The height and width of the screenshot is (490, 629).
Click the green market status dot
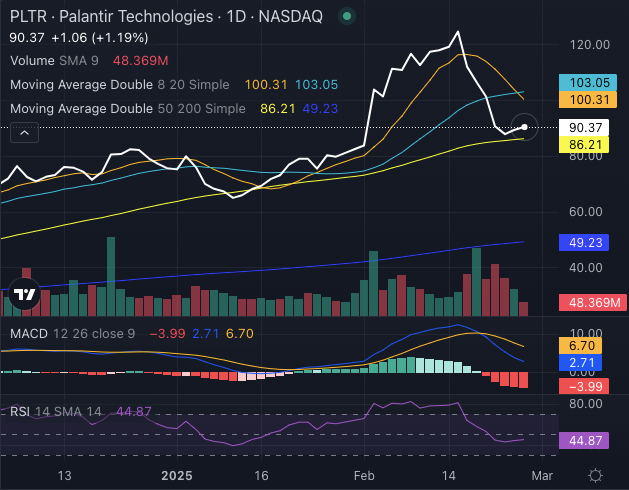point(347,16)
